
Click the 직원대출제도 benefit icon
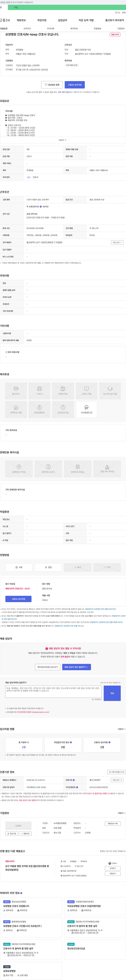coord(40,409)
